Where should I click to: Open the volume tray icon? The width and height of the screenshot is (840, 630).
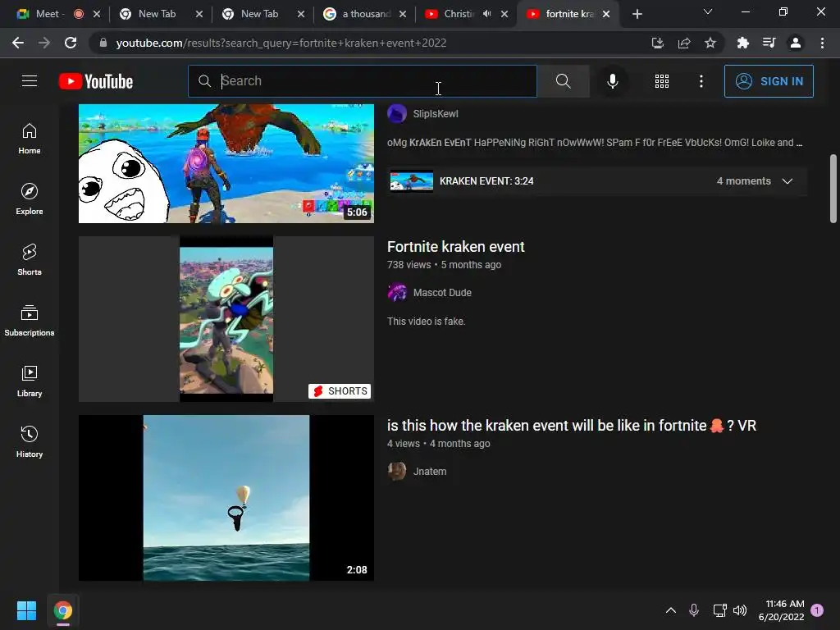740,610
